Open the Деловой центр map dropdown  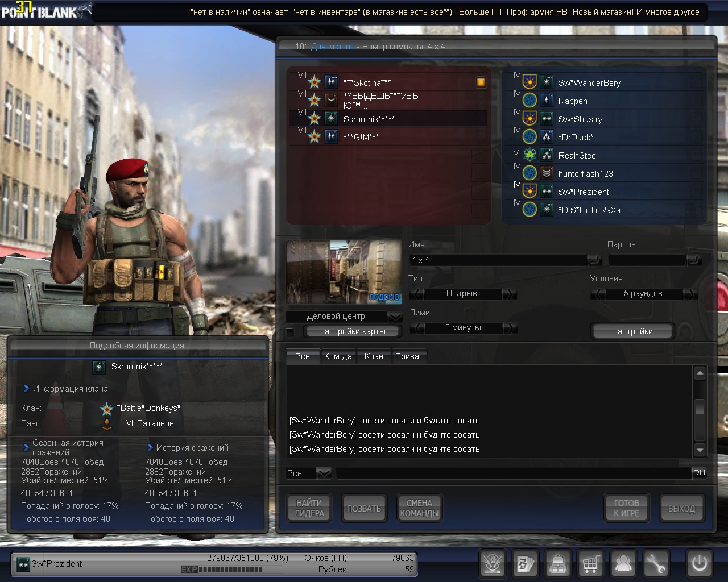point(395,317)
